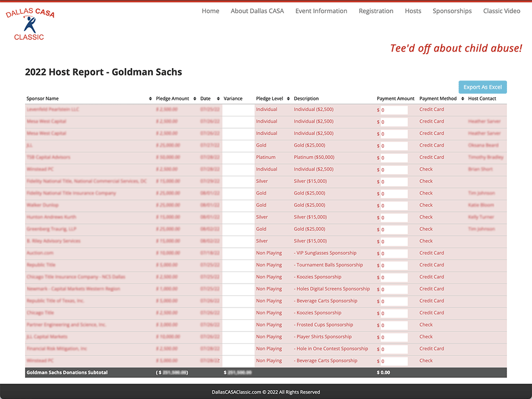The image size is (532, 399).
Task: Click Check in the Player Shirts Sponsorship row
Action: click(x=426, y=337)
